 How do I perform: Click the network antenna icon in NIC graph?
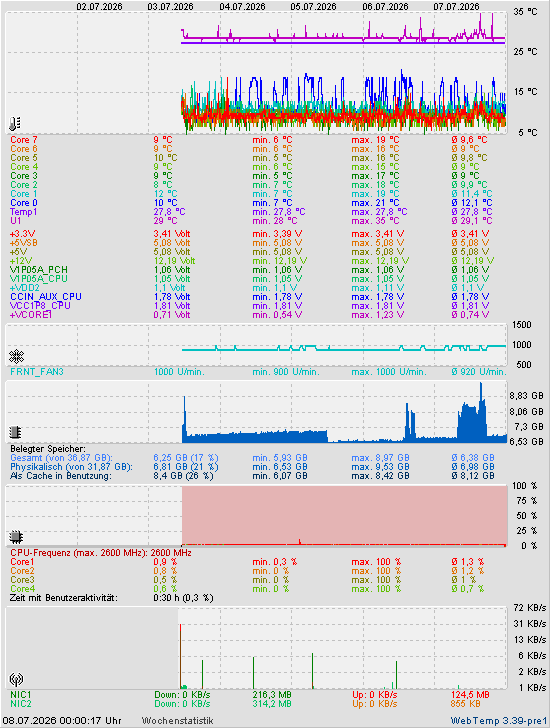tap(16, 680)
